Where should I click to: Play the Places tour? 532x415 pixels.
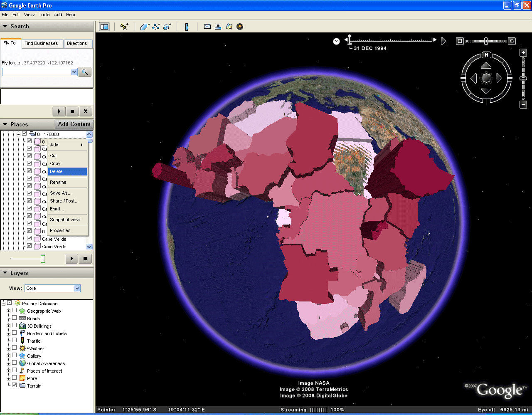click(72, 259)
